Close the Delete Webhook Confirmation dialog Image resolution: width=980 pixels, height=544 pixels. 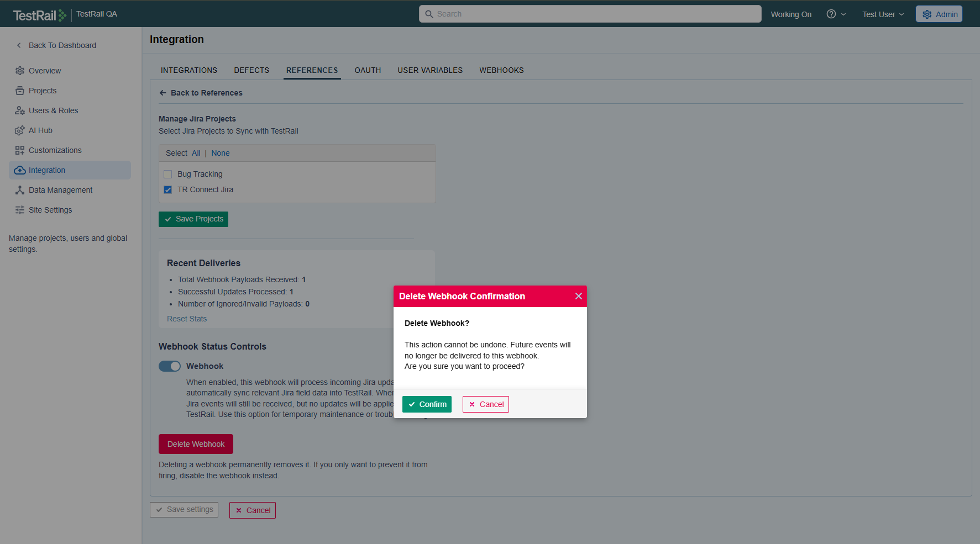click(579, 296)
